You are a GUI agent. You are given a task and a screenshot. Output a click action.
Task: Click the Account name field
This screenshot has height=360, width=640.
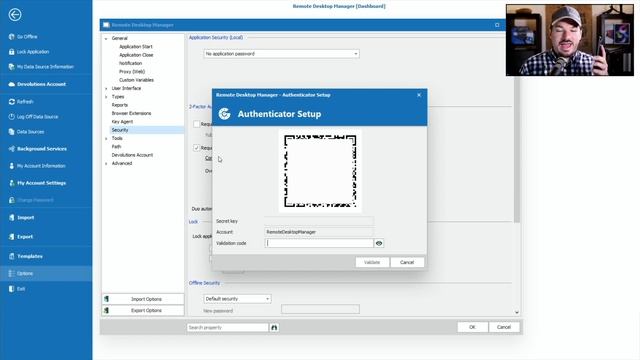[319, 232]
